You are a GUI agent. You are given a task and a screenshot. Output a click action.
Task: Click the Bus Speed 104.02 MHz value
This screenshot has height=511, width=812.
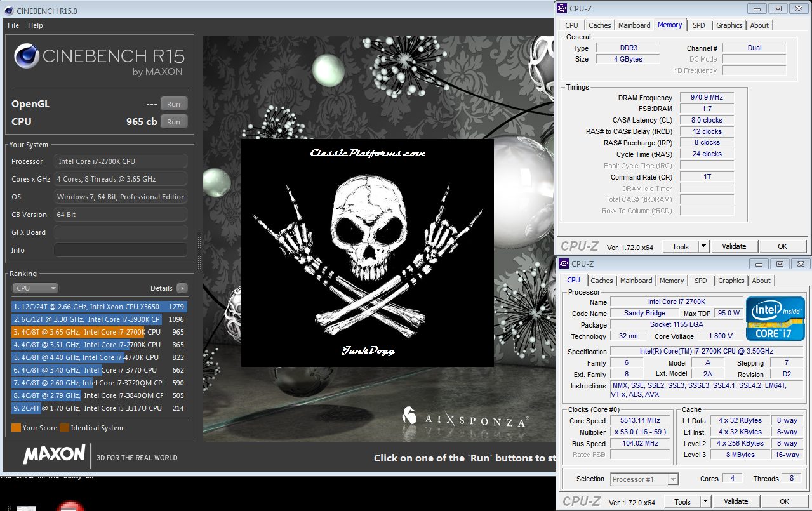tap(640, 443)
